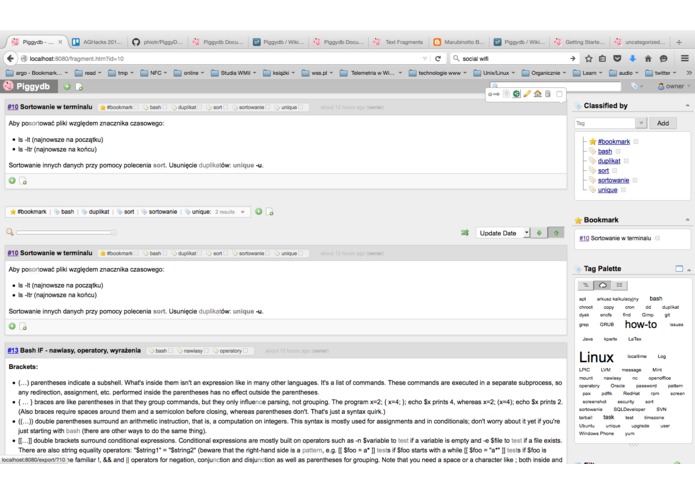
Task: Collapse the Bookmark panel
Action: pyautogui.click(x=687, y=220)
